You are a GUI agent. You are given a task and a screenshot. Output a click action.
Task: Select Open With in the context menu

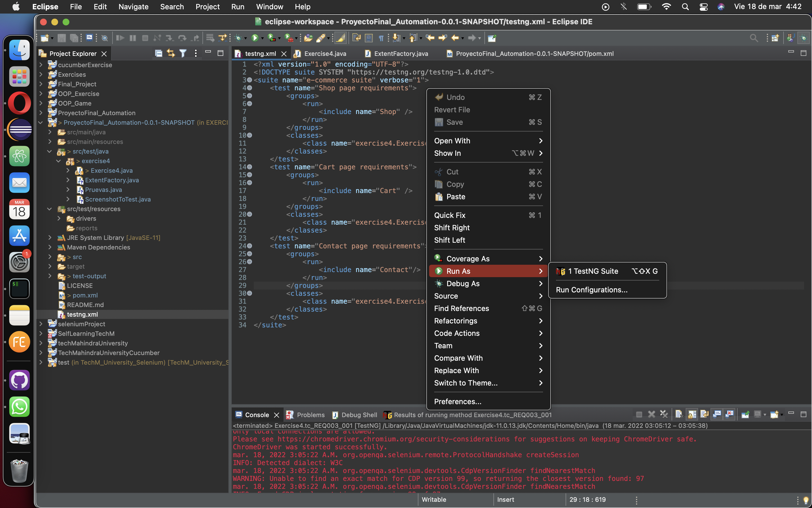pyautogui.click(x=488, y=141)
